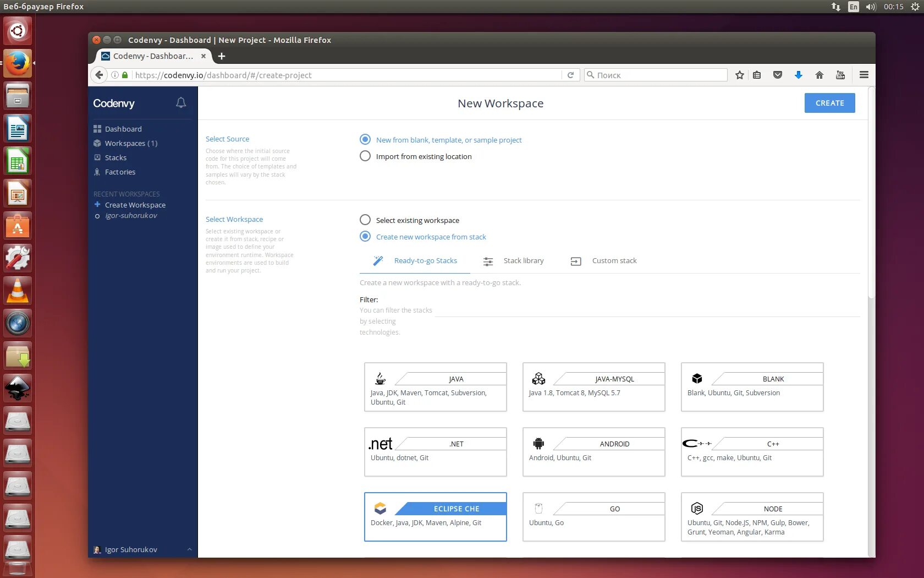Open the Firefox downloads arrow icon
The width and height of the screenshot is (924, 578).
coord(799,75)
